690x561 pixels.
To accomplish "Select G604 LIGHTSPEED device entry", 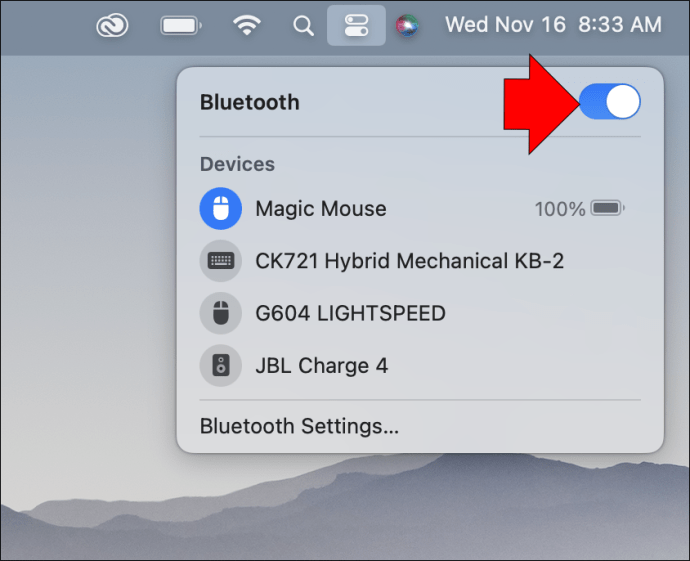I will click(350, 313).
